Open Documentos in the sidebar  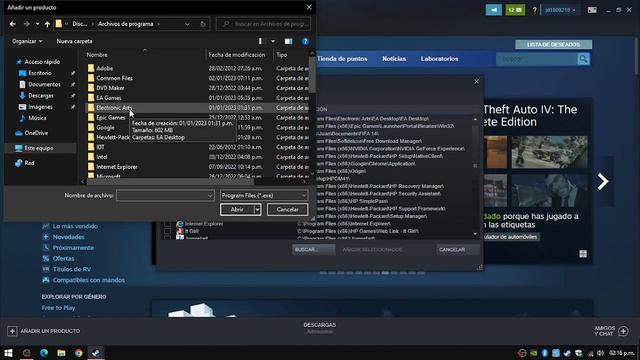pos(44,84)
